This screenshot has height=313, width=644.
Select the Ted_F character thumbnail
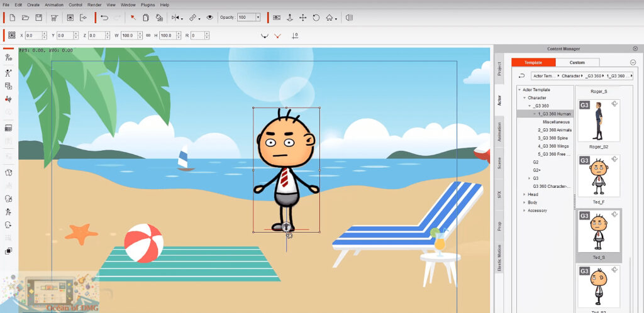tap(599, 176)
